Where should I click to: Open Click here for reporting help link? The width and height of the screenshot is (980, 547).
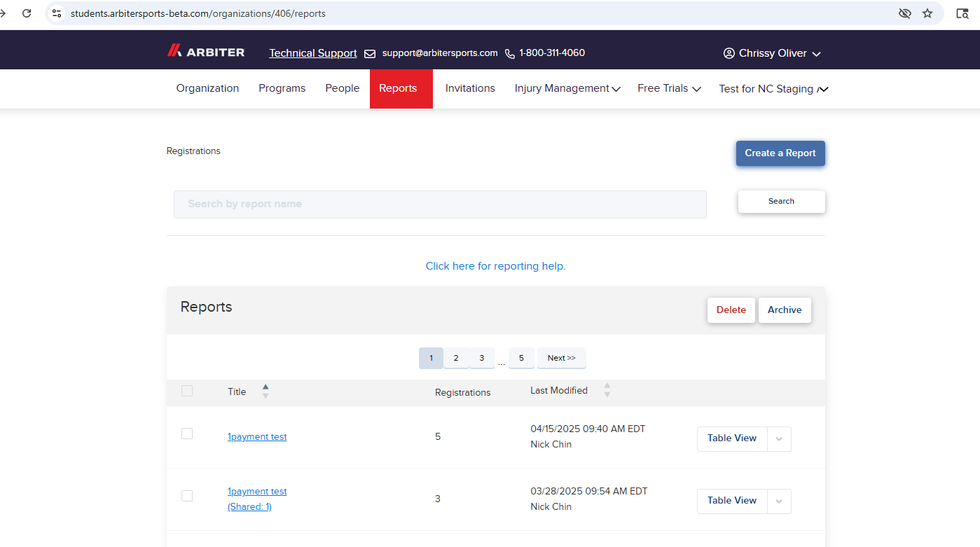[495, 266]
